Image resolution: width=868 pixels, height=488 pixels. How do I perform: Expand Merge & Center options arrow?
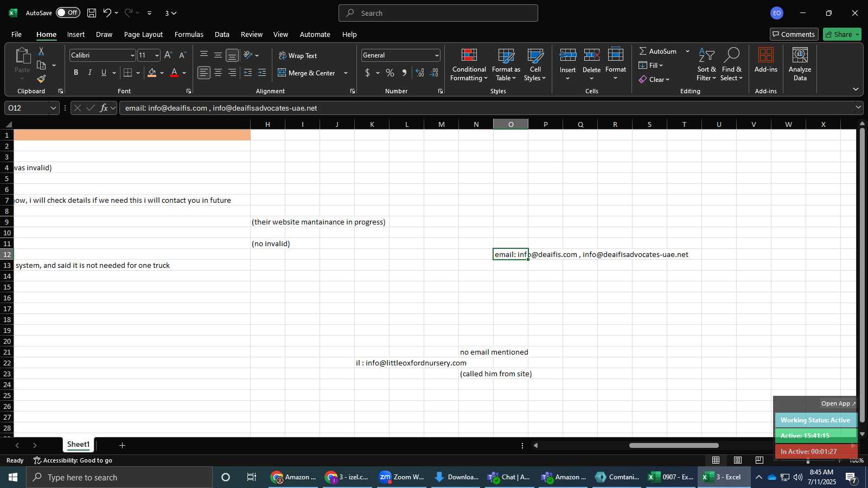346,73
